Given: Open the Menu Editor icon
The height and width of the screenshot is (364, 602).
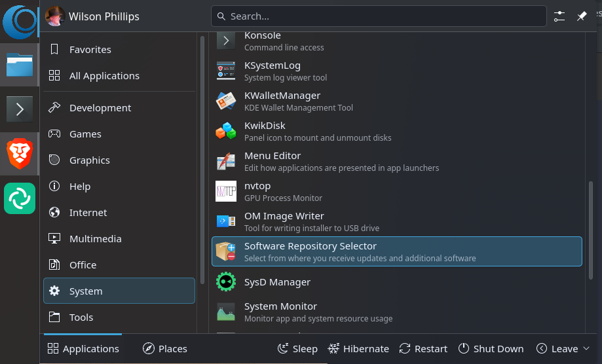Looking at the screenshot, I should [226, 161].
